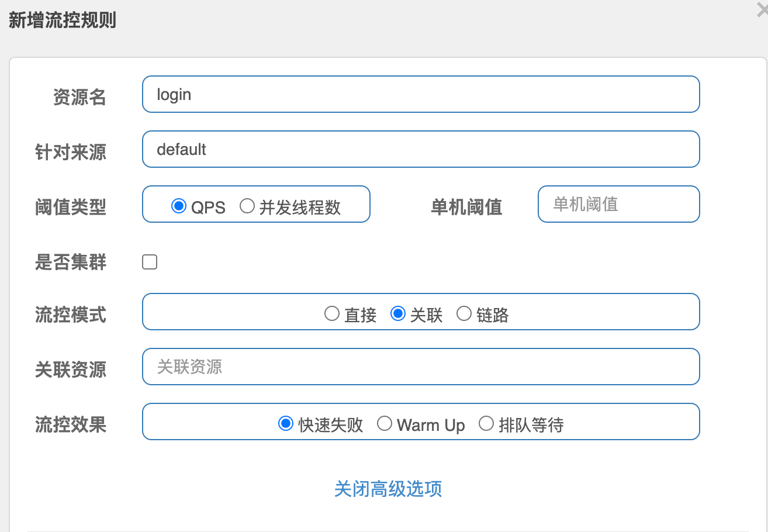Image resolution: width=768 pixels, height=532 pixels.
Task: Click the 针对来源 input containing default
Action: [x=421, y=149]
